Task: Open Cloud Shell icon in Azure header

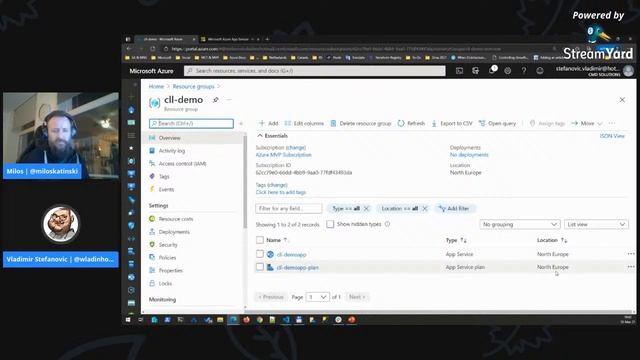Action: [459, 71]
